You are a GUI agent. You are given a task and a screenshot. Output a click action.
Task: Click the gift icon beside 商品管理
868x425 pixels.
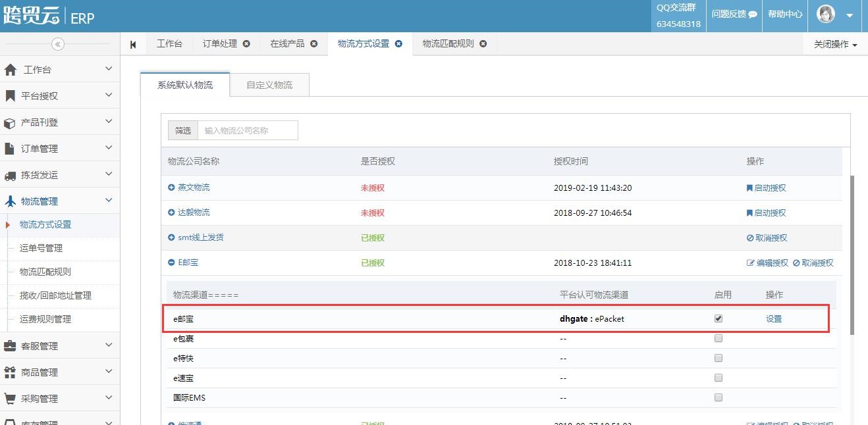(x=10, y=372)
